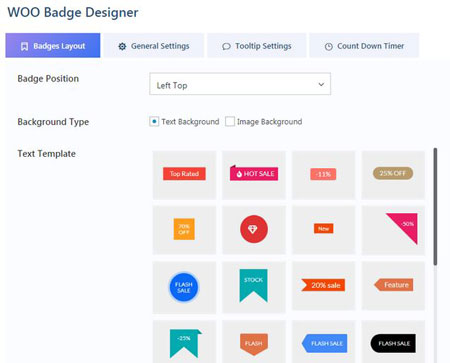
Task: Pick the blue FLASH SALE tag template
Action: coord(323,342)
